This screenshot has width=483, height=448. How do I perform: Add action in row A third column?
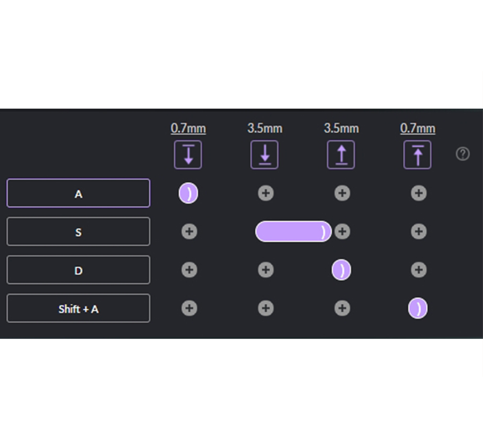(x=342, y=193)
